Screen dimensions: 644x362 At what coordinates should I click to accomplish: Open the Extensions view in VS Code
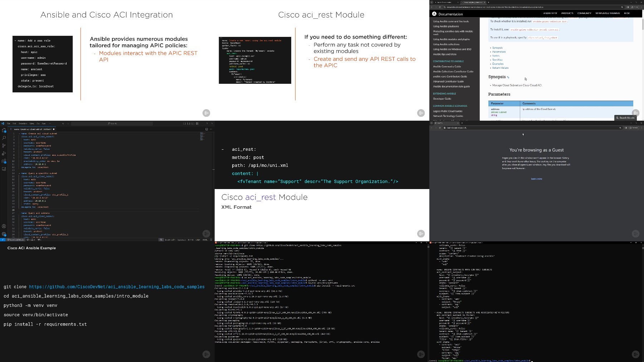coord(4,161)
